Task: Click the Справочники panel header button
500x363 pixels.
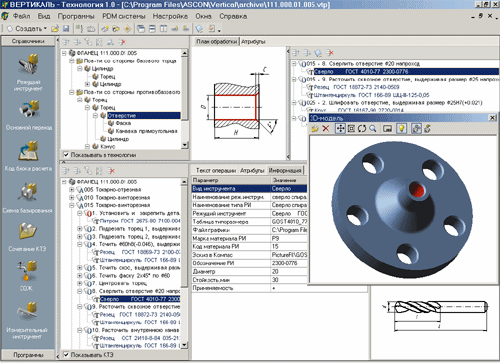Action: pos(28,41)
